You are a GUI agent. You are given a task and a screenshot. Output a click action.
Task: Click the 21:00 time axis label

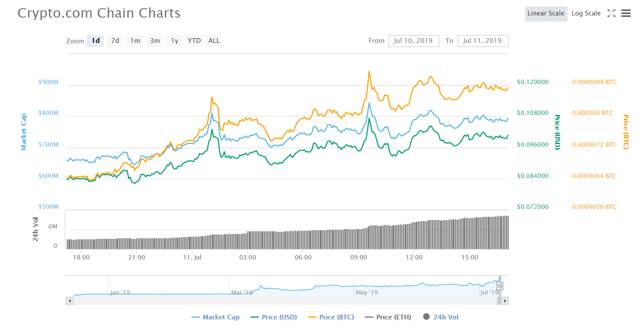point(137,257)
